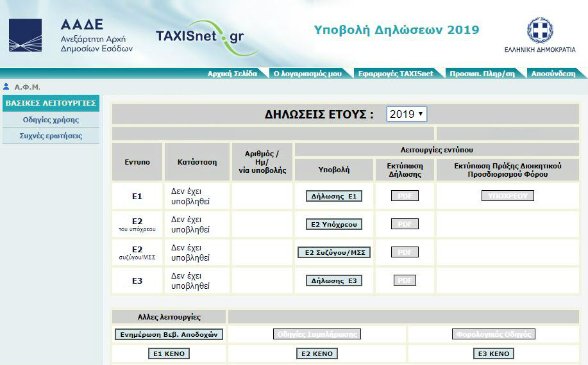This screenshot has height=365, width=588.
Task: Click the Υποβολή Δηλώσεων 2019 title
Action: click(x=396, y=30)
